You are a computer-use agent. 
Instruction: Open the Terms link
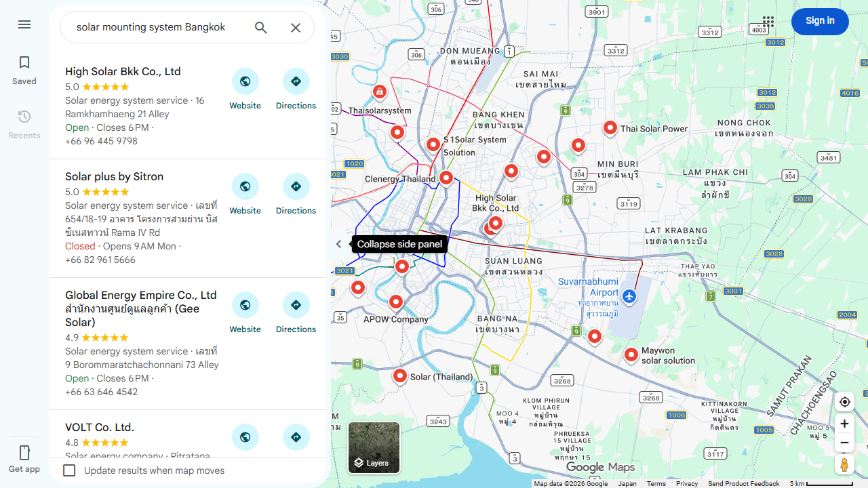coord(656,483)
